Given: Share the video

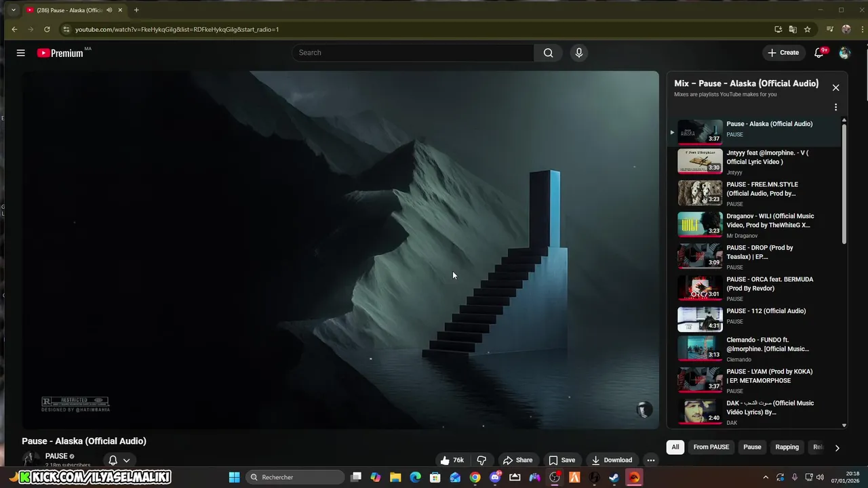Looking at the screenshot, I should (517, 460).
